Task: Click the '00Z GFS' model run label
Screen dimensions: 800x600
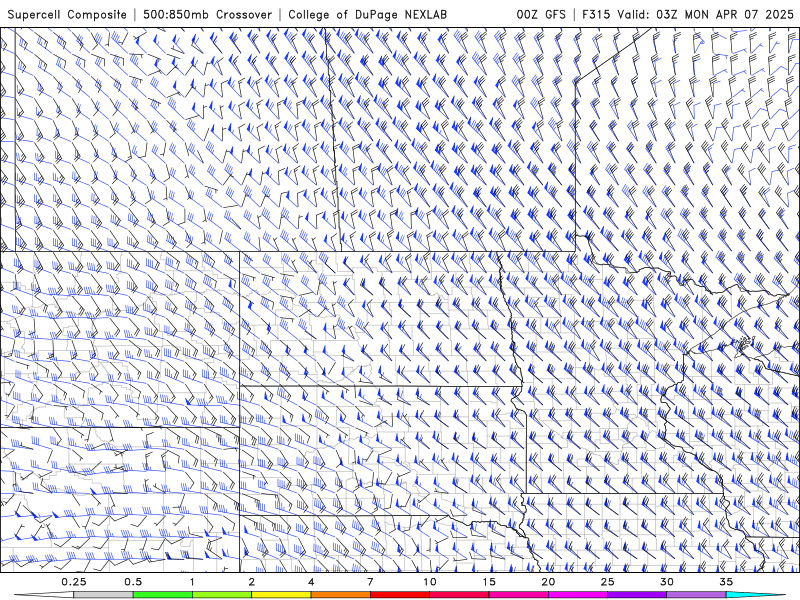Action: [541, 15]
